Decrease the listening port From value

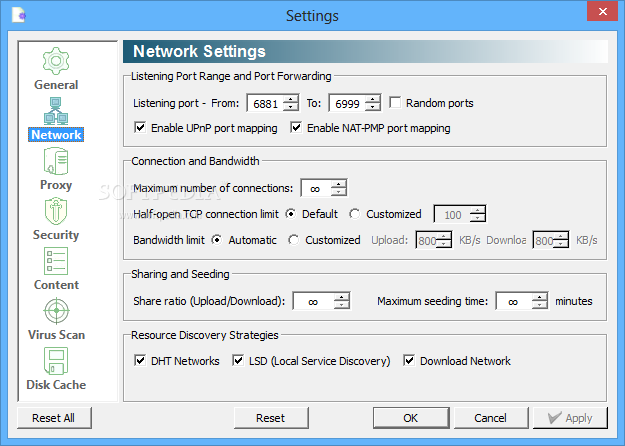pos(291,107)
